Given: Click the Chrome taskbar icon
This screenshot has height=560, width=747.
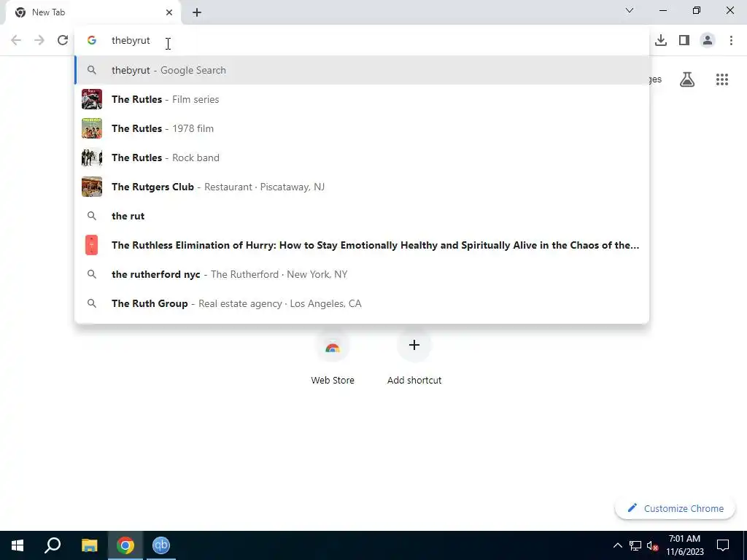Looking at the screenshot, I should pos(125,545).
